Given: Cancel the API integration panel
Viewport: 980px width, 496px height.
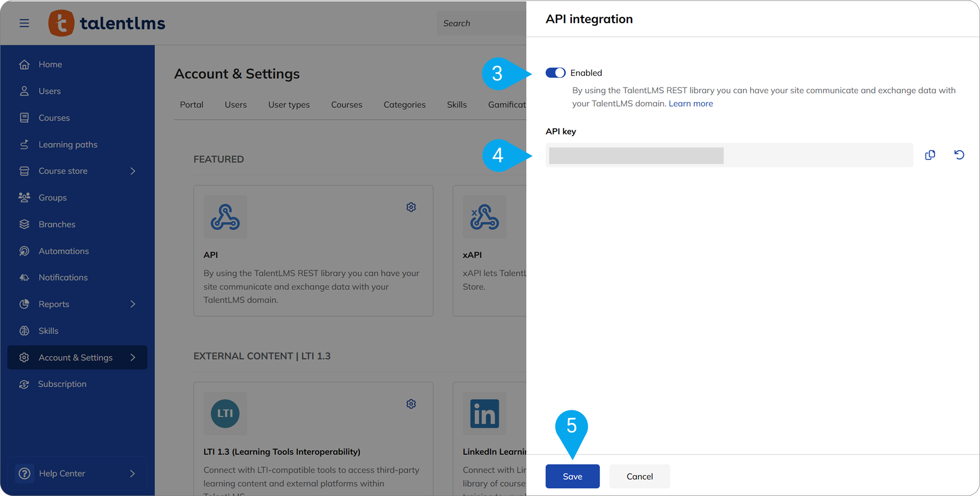Looking at the screenshot, I should 639,476.
